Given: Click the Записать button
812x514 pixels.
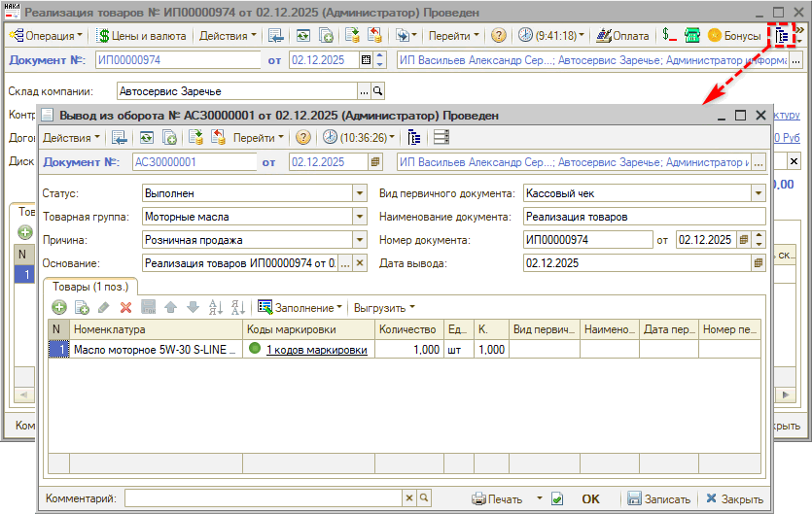Looking at the screenshot, I should tap(659, 498).
